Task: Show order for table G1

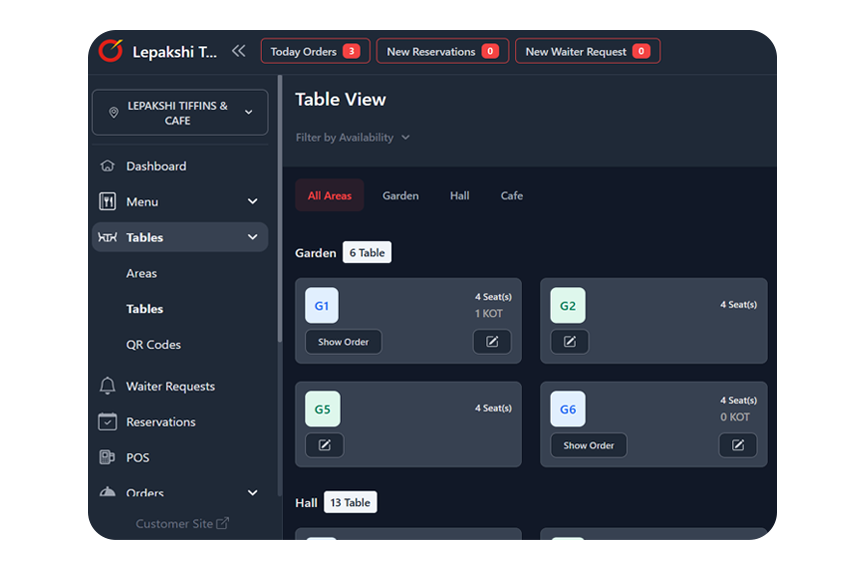Action: (x=343, y=342)
